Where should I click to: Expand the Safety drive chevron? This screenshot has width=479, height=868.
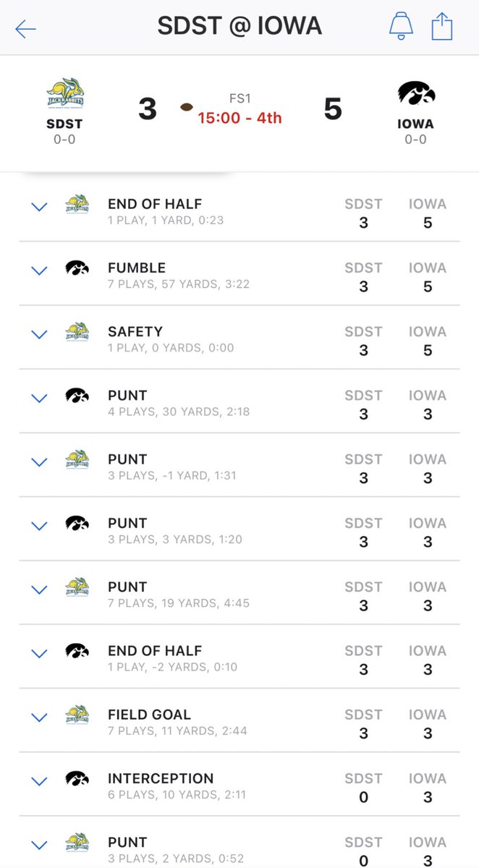[40, 334]
